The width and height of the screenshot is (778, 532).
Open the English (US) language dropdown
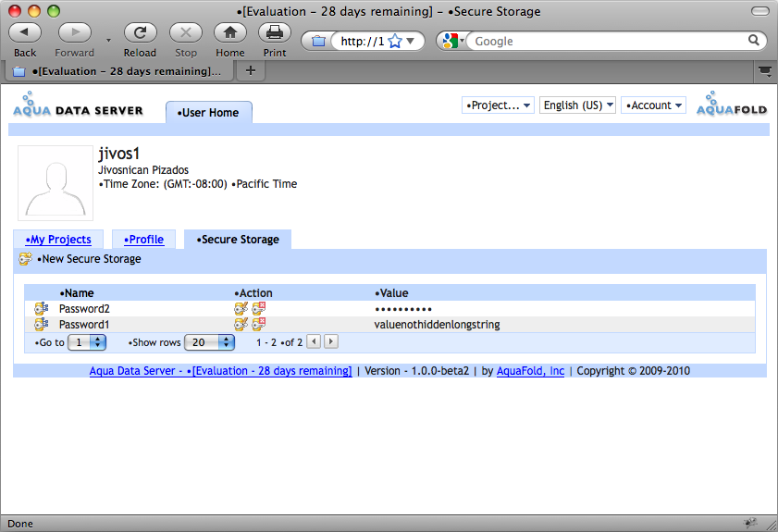pyautogui.click(x=577, y=105)
